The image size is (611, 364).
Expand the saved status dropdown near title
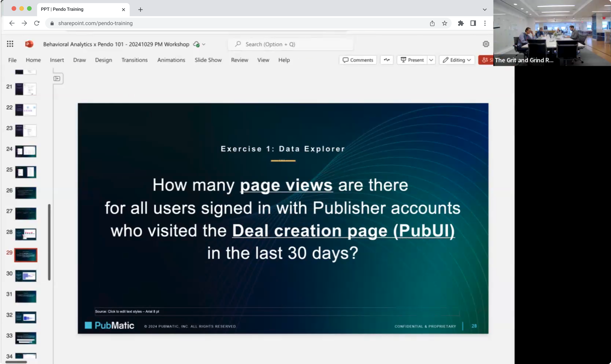click(204, 44)
